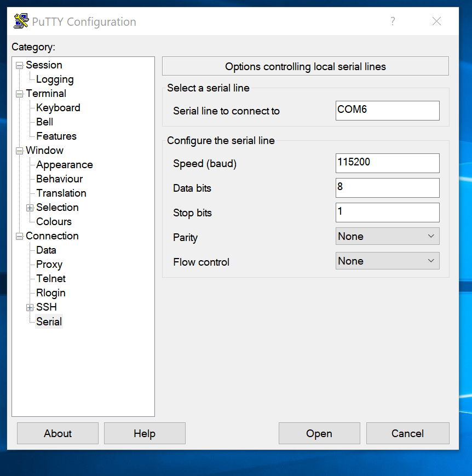Collapse the Window tree node
472x476 pixels.
19,151
